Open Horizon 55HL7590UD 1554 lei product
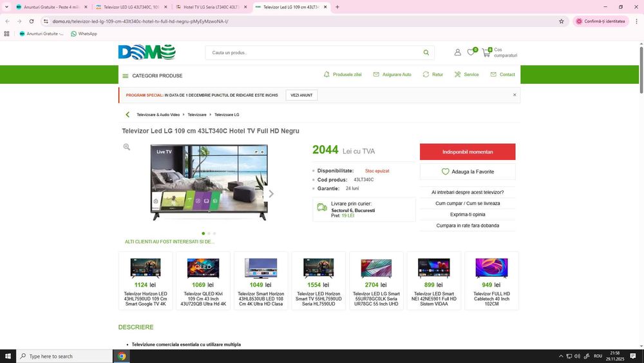Viewport: 644px width, 363px height. point(319,280)
